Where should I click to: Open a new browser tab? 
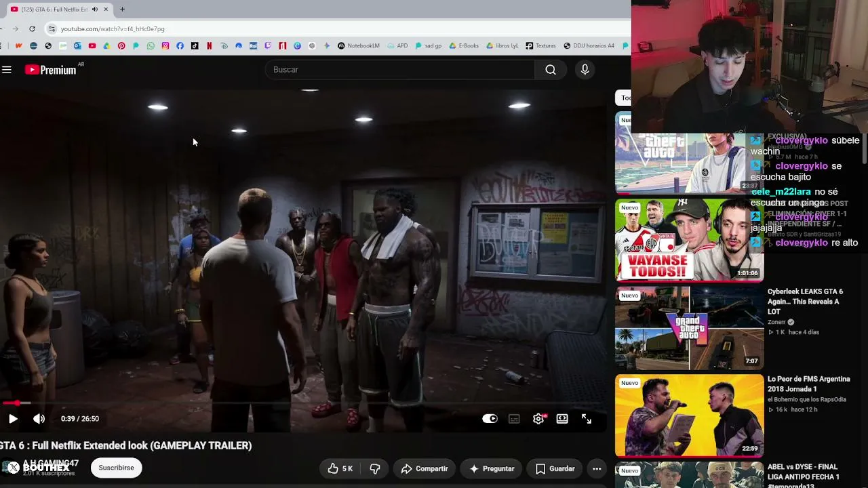tap(122, 9)
